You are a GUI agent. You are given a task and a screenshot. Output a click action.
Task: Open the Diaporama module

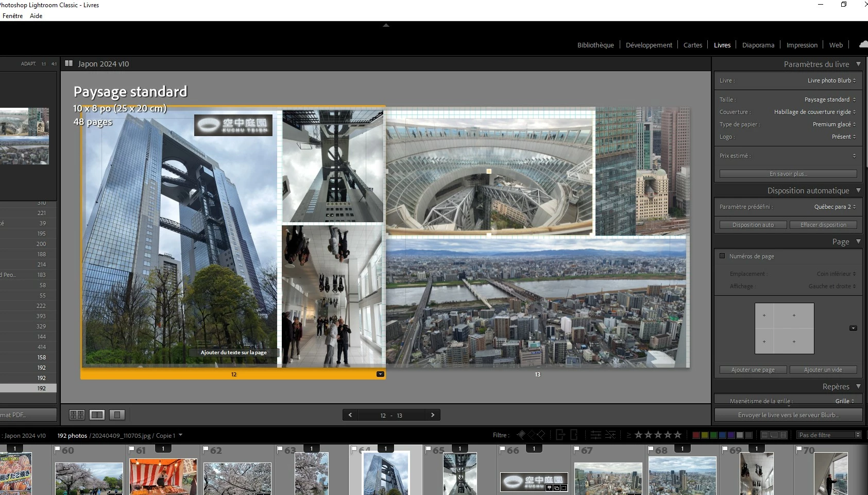pyautogui.click(x=758, y=45)
